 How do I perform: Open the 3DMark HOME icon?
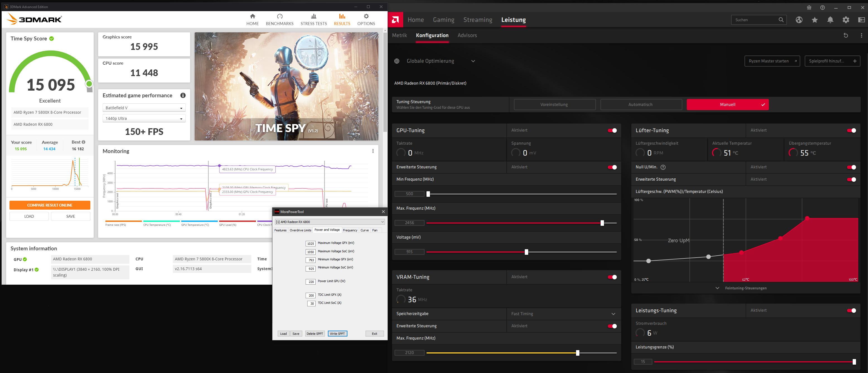(x=252, y=16)
